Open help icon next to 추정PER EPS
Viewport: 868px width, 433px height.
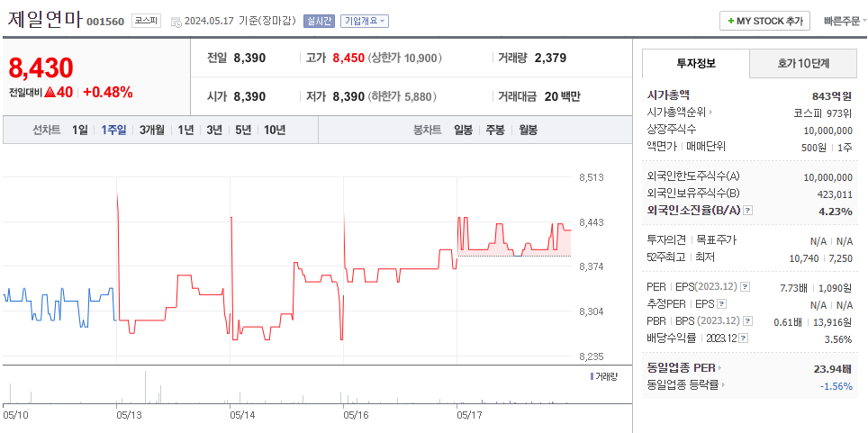722,304
